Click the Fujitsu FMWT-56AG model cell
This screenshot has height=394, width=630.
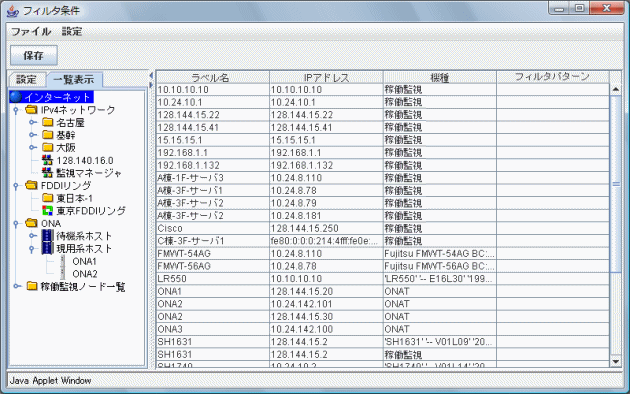pyautogui.click(x=440, y=266)
